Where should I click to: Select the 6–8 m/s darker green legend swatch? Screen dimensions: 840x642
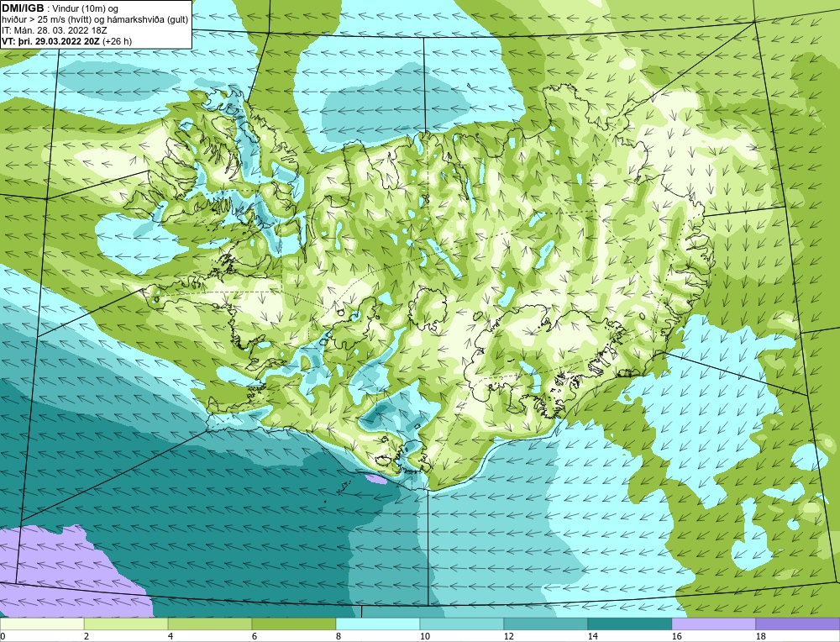pos(293,624)
